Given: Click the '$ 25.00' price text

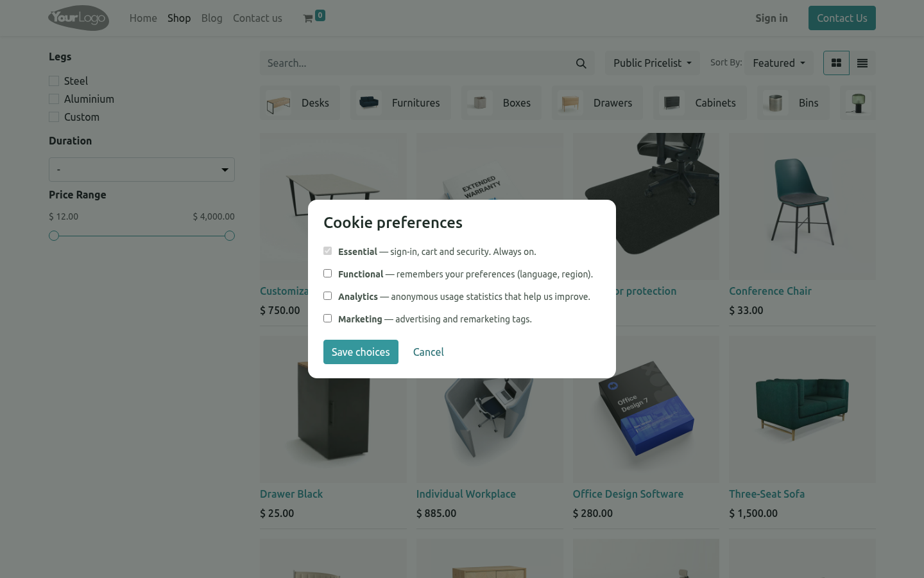Looking at the screenshot, I should pos(277,513).
